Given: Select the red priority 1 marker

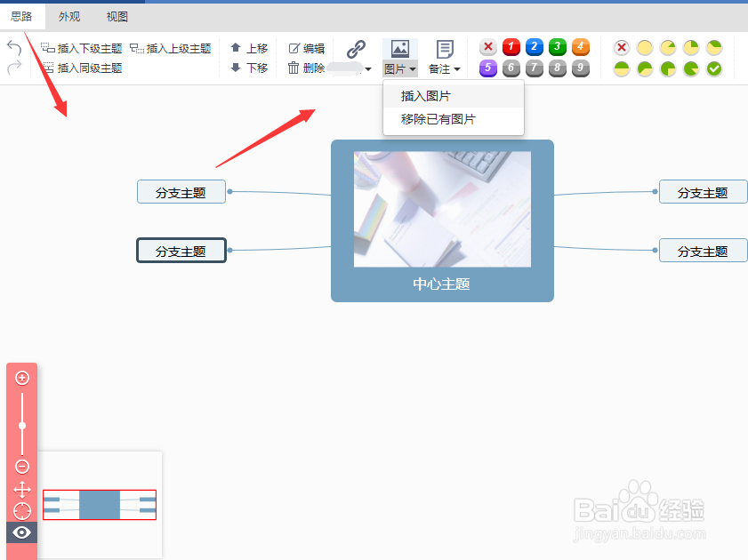Looking at the screenshot, I should coord(510,47).
